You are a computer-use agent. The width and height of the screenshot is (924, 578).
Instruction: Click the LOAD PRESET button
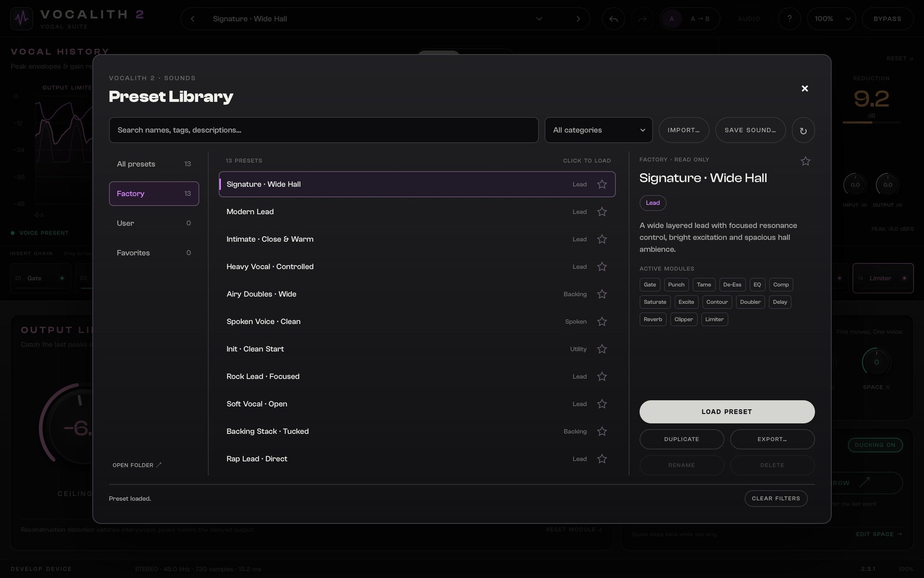pos(727,412)
